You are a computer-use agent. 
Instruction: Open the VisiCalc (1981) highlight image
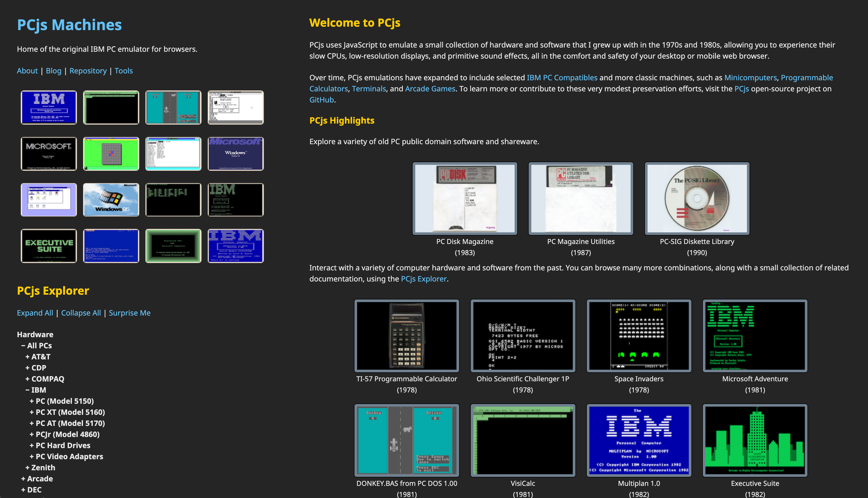523,440
